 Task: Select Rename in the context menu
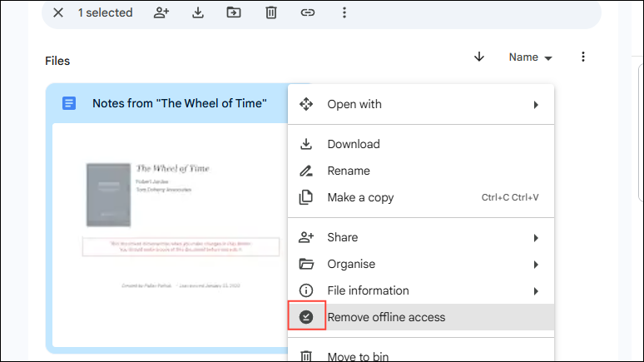(x=349, y=171)
